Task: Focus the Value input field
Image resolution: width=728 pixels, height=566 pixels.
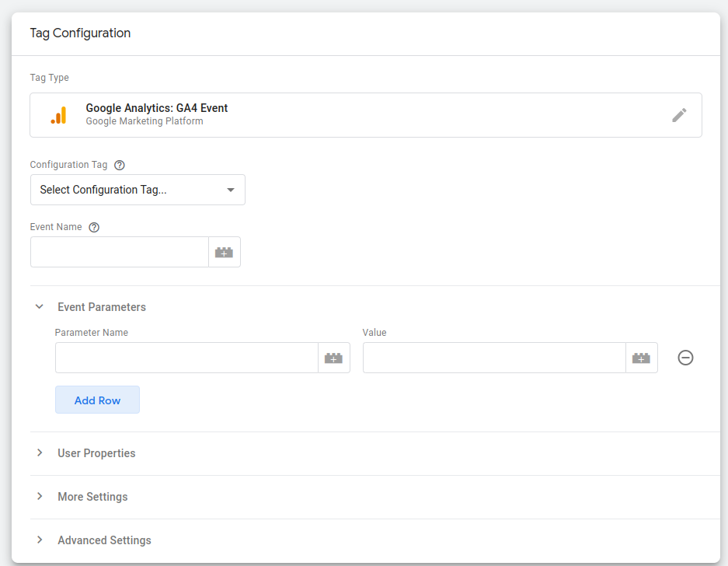Action: pos(494,358)
